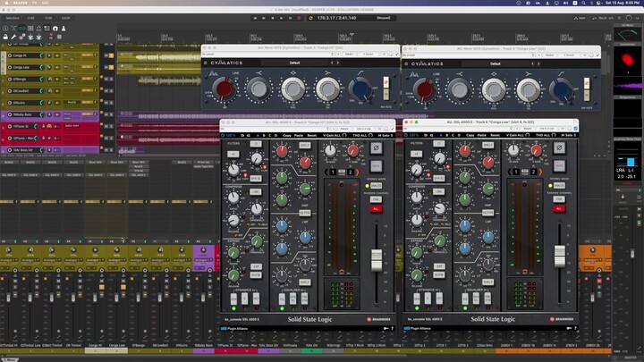Open the Edit menu in the menu bar
This screenshot has height=362, width=644.
pyautogui.click(x=46, y=3)
